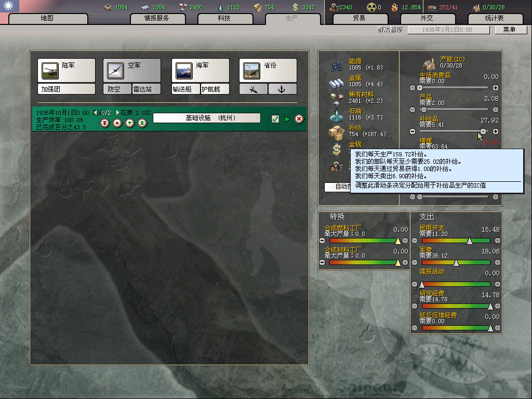Click the 基础设施 (杭州) name field
The width and height of the screenshot is (532, 399).
point(207,118)
